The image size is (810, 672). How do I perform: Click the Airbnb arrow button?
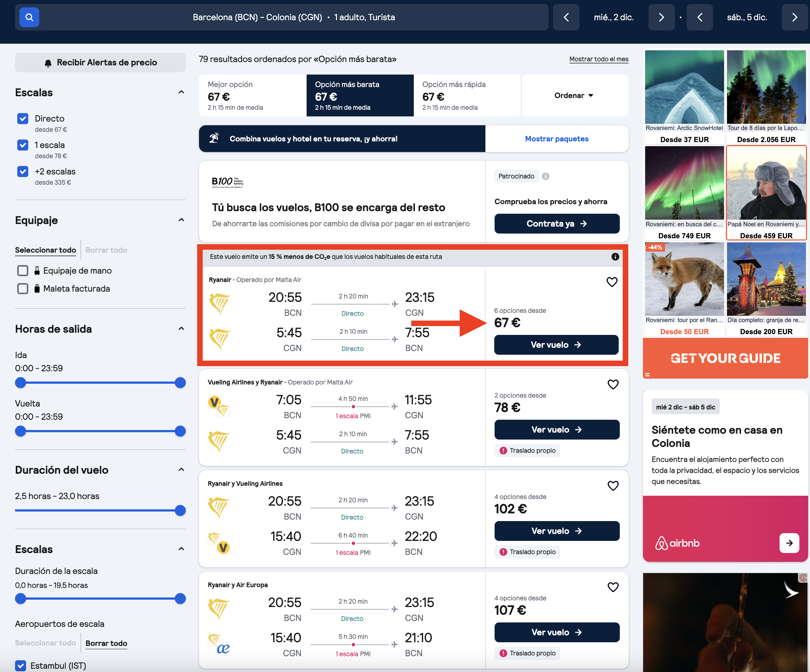tap(789, 543)
